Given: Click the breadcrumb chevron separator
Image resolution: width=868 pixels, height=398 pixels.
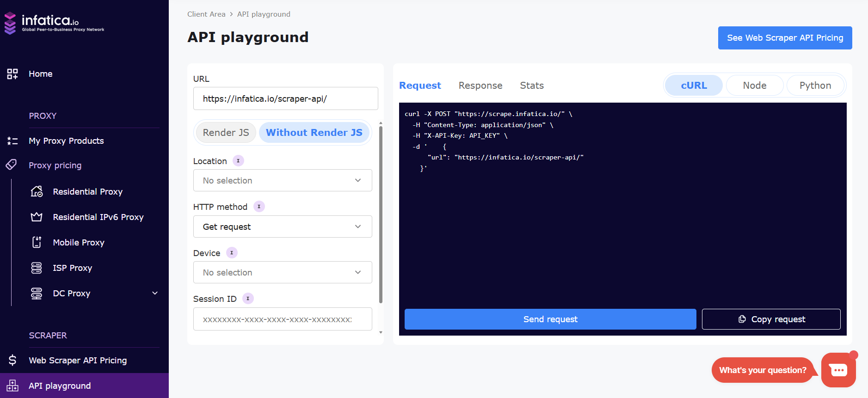Looking at the screenshot, I should (231, 14).
